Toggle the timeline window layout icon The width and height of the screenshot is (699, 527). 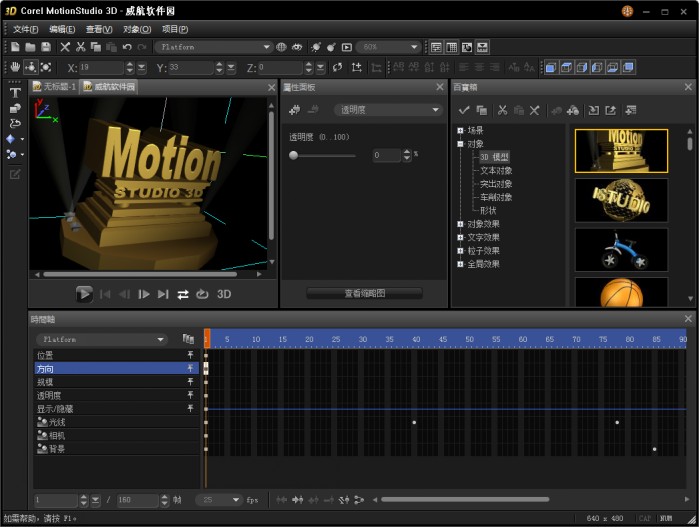click(482, 47)
